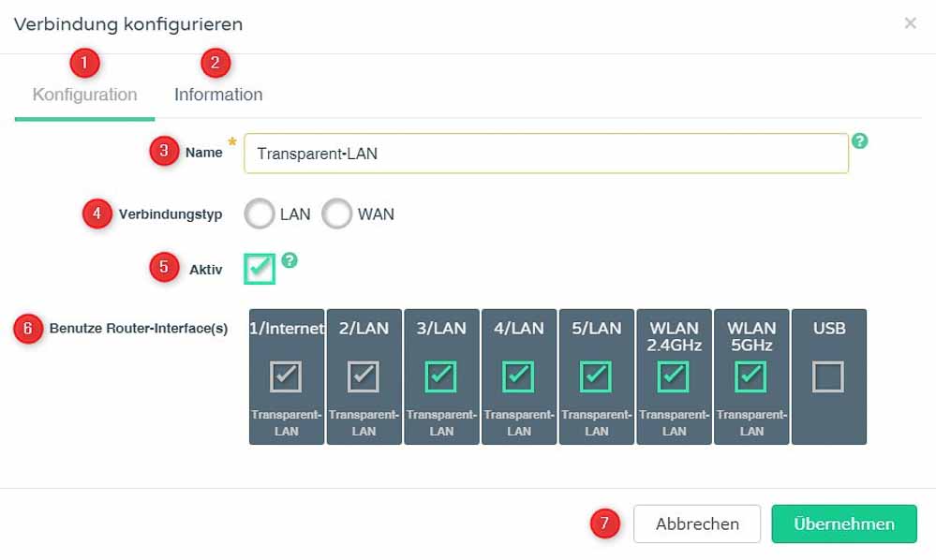
Task: Enable the USB interface checkbox
Action: point(828,376)
